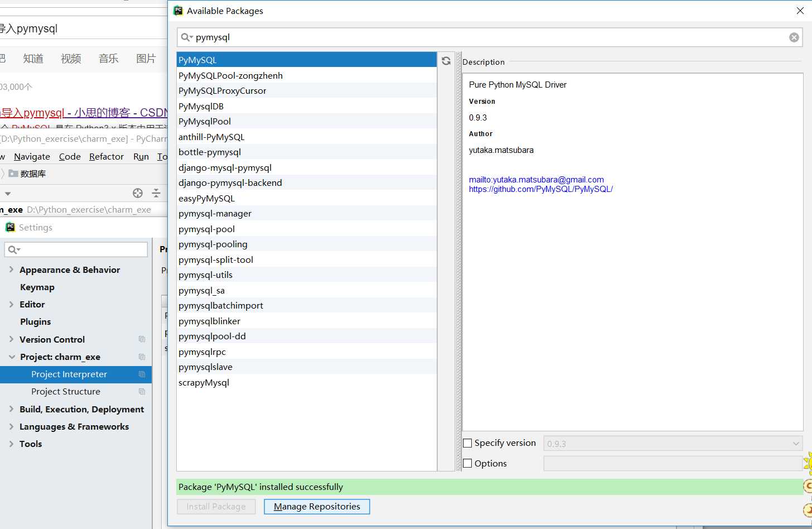Click project-level icon beside Project Interpreter
The width and height of the screenshot is (812, 529).
(x=142, y=374)
